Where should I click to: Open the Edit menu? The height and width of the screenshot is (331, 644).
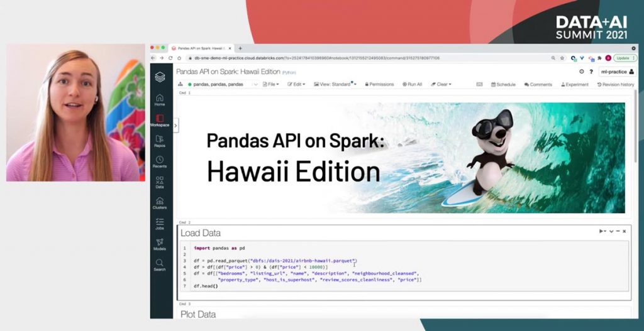pyautogui.click(x=296, y=84)
